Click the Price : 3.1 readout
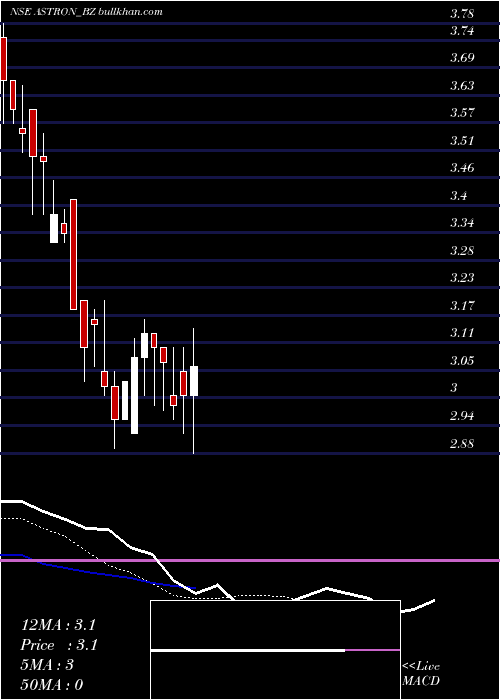The height and width of the screenshot is (700, 500). [x=59, y=645]
